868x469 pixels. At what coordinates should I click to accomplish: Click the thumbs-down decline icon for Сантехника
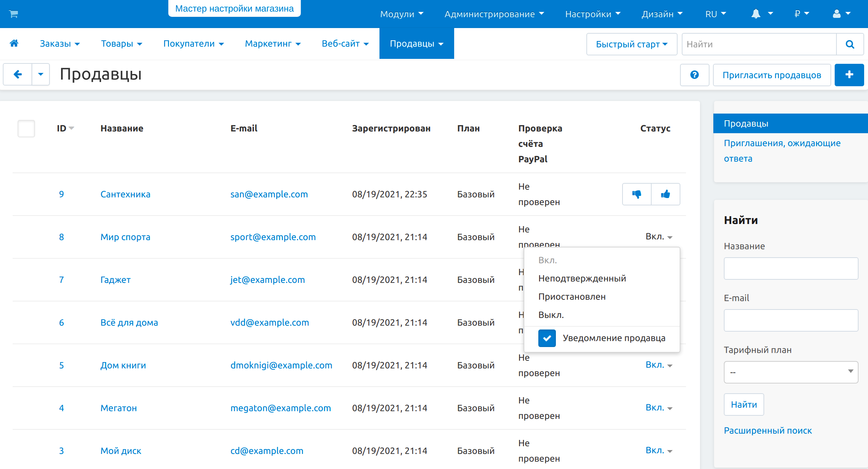click(637, 194)
